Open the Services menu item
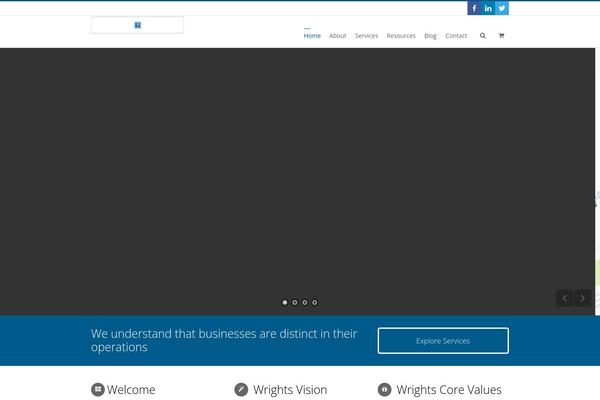Image resolution: width=600 pixels, height=400 pixels. 367,36
